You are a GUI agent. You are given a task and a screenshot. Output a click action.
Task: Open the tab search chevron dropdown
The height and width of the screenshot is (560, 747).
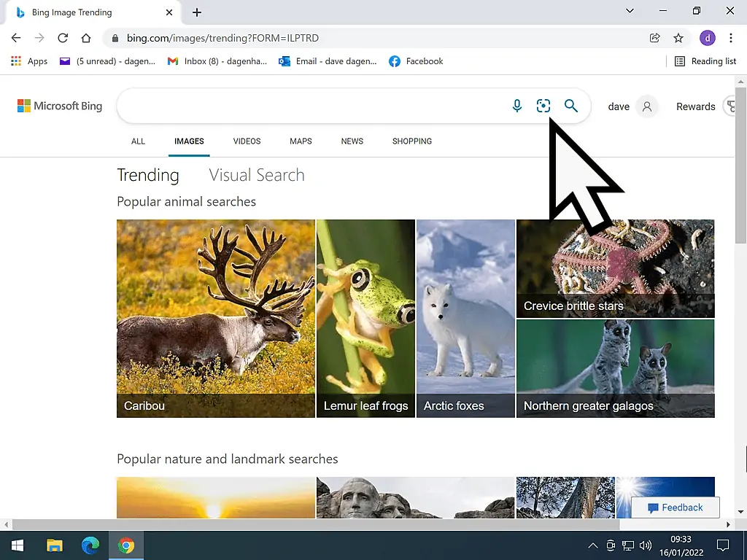click(630, 12)
